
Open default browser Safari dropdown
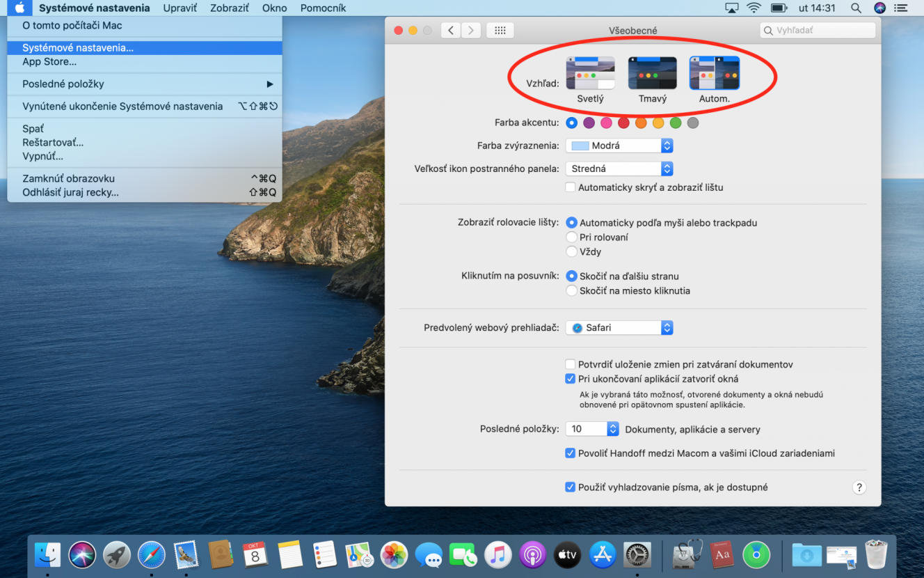[x=619, y=327]
